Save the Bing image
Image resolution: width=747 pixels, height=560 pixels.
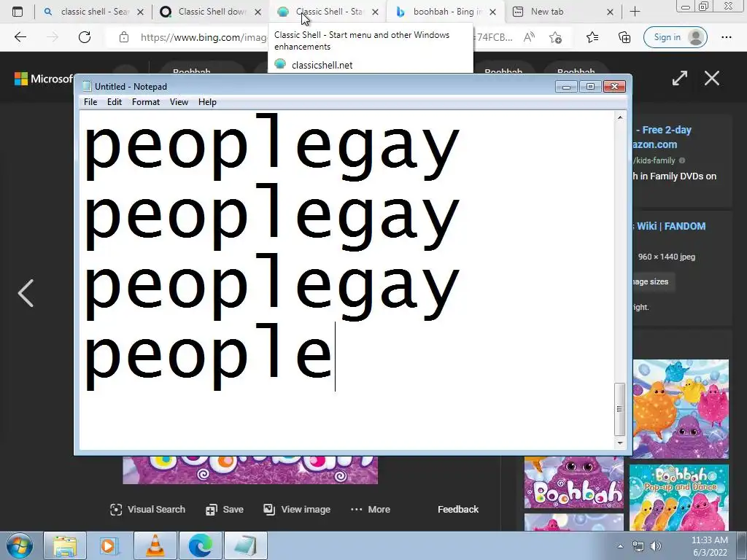click(225, 509)
